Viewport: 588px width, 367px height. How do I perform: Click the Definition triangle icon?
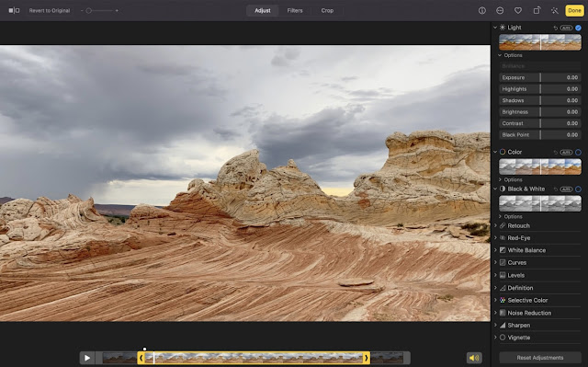503,288
